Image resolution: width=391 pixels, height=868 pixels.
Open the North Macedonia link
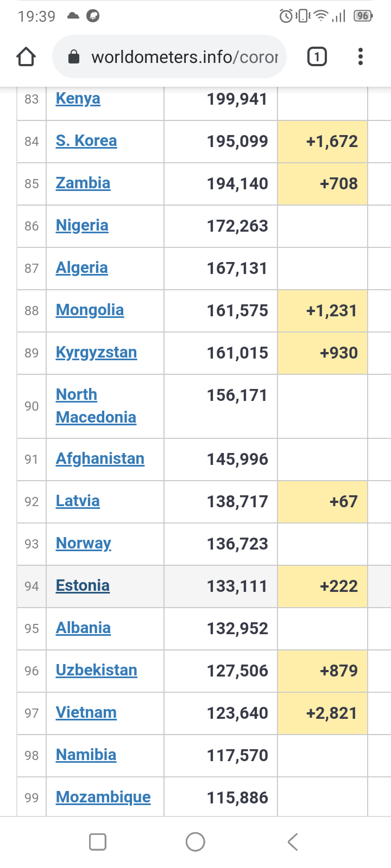[x=96, y=406]
